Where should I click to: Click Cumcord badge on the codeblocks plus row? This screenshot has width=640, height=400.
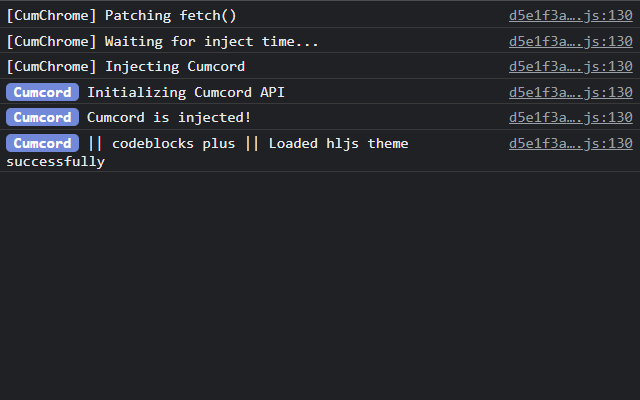pyautogui.click(x=42, y=143)
